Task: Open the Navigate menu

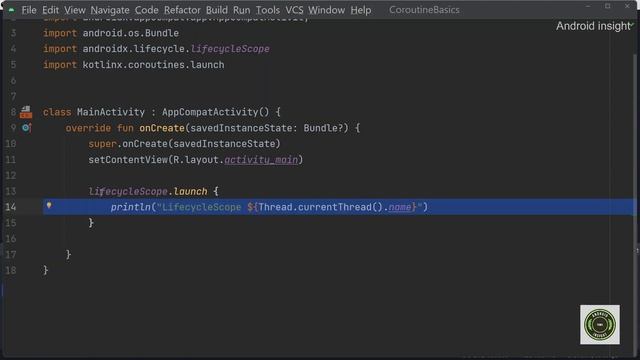Action: [x=110, y=10]
